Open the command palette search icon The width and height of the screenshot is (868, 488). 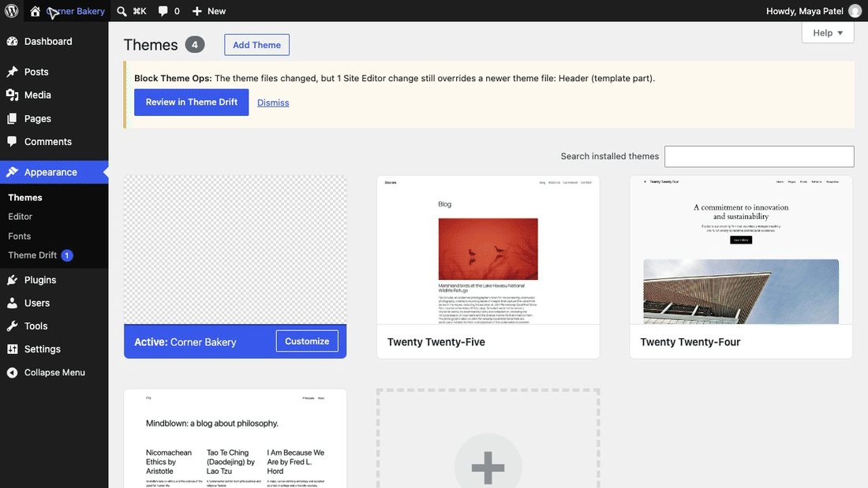122,11
